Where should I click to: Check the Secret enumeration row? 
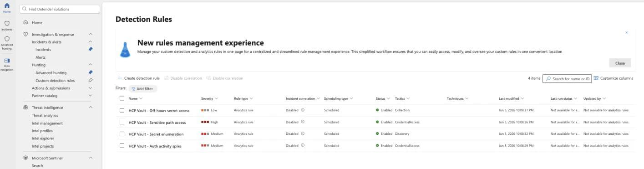(122, 134)
